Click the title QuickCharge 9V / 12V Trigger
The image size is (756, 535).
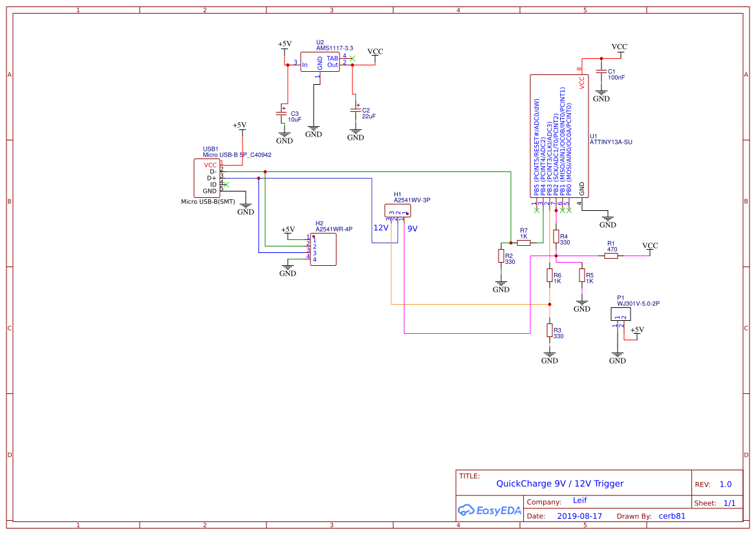pos(558,483)
